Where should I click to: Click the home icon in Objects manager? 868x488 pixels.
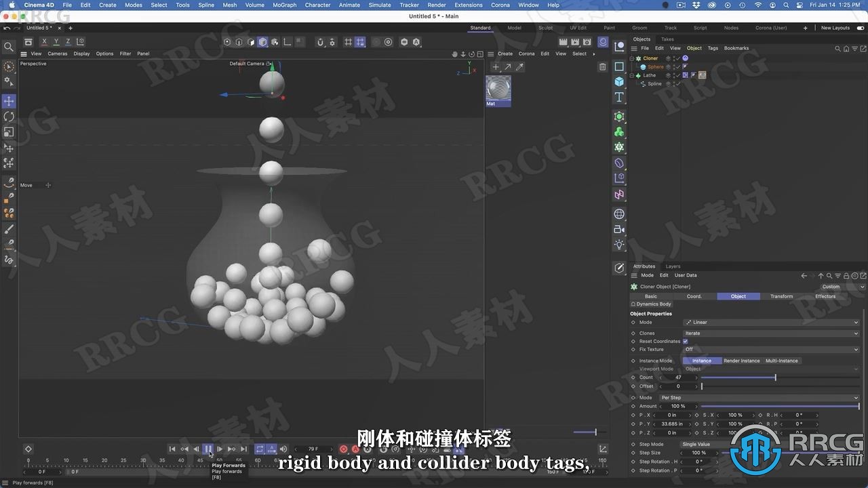[845, 48]
